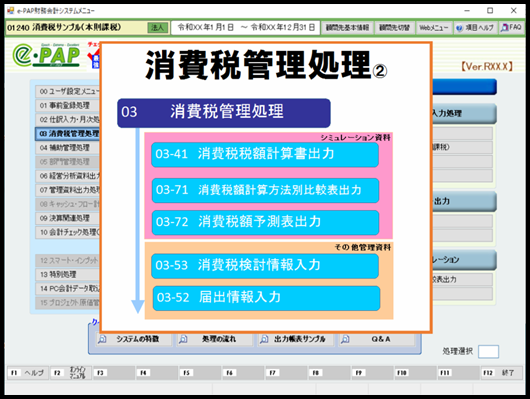Click the magnifier icon beside システムの特徴
This screenshot has height=399, width=530.
tap(102, 339)
